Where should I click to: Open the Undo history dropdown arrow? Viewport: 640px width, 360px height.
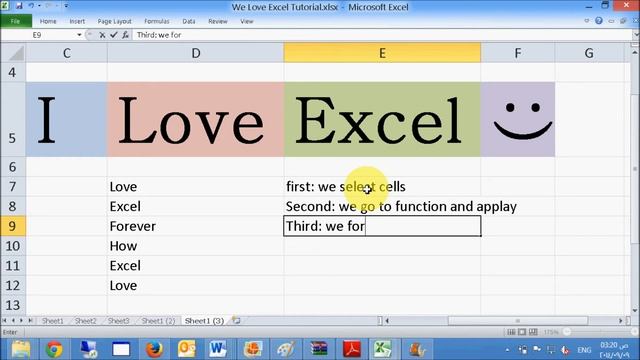(x=39, y=6)
